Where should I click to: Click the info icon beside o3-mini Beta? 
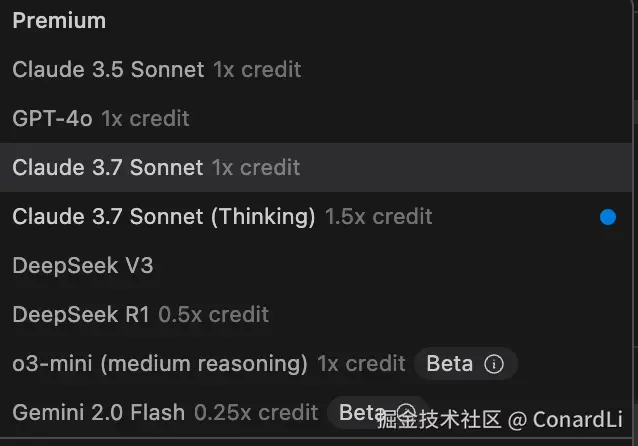point(493,364)
